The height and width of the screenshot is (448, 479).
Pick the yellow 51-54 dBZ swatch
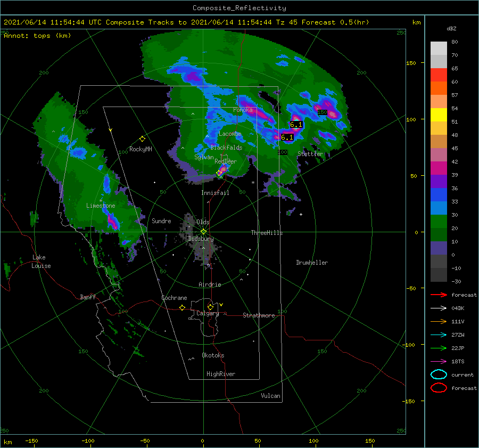(439, 115)
